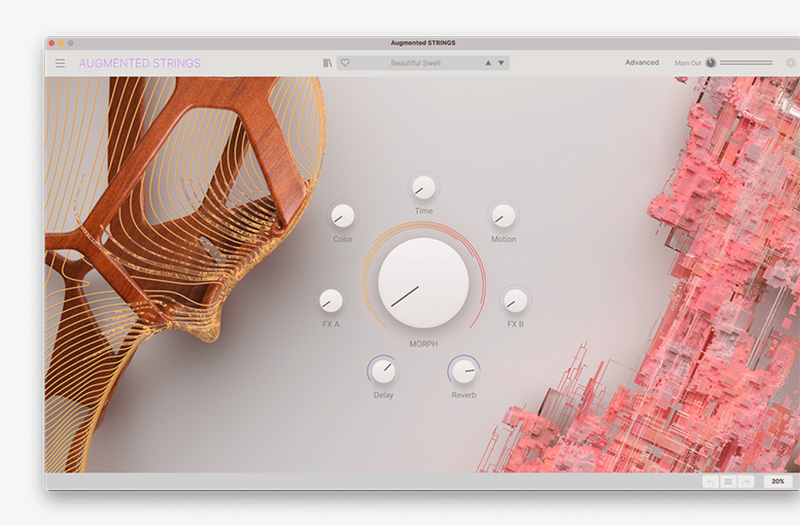Open the hamburger main menu

60,63
